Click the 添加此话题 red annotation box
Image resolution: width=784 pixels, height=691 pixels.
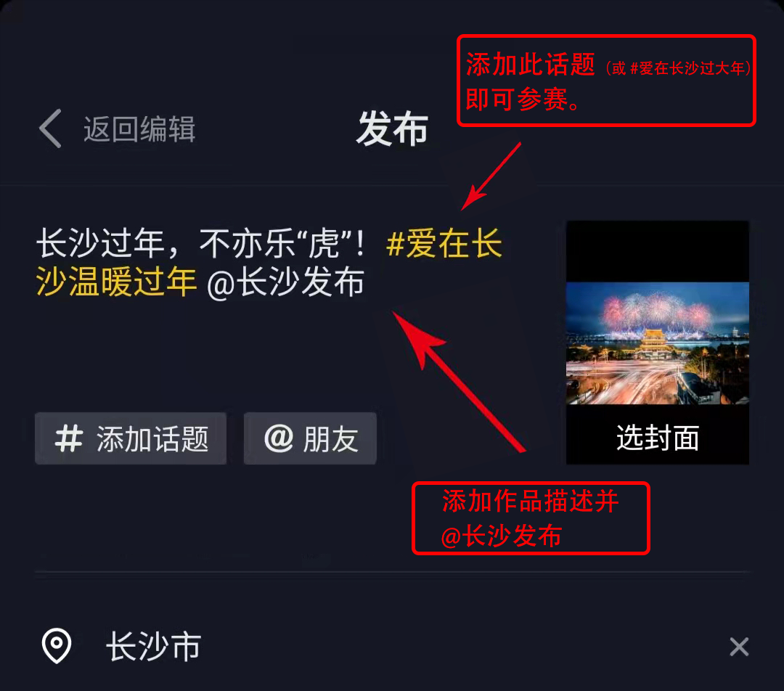click(606, 81)
